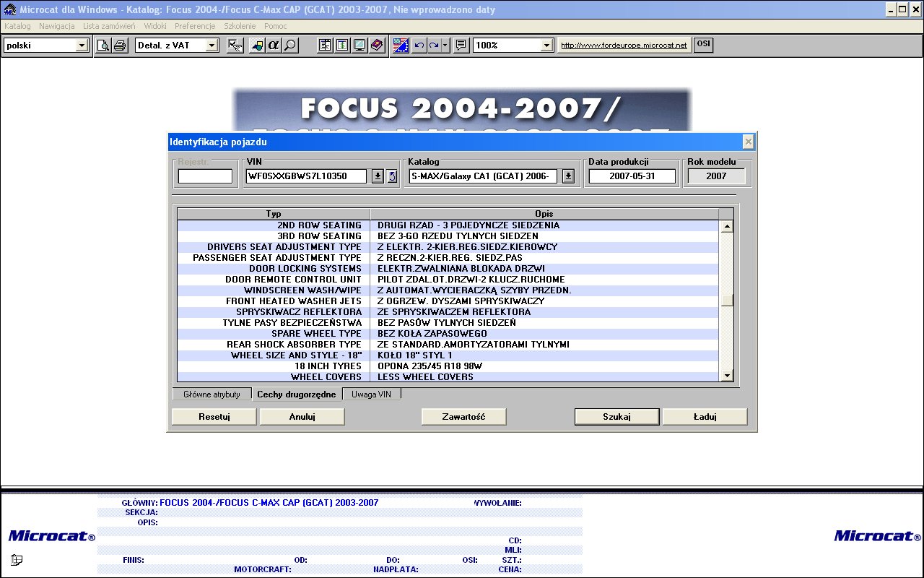Click the undo arrow icon
The height and width of the screenshot is (578, 924).
pyautogui.click(x=419, y=46)
